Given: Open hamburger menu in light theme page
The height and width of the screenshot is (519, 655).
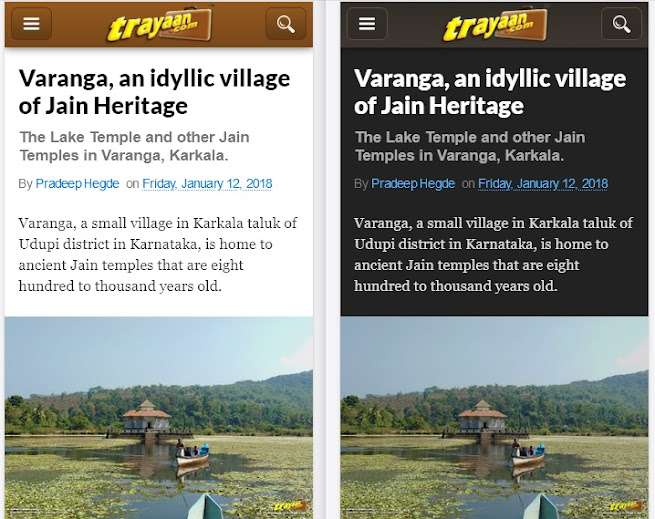Looking at the screenshot, I should (31, 24).
